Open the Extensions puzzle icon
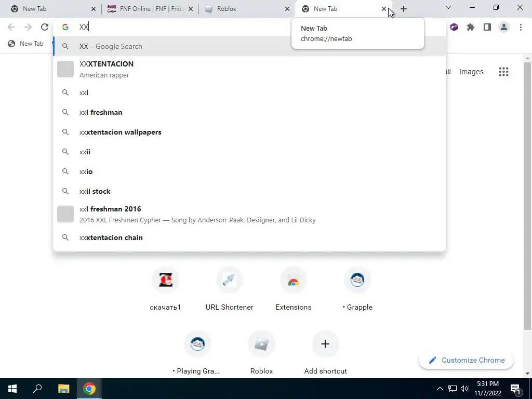 471,27
